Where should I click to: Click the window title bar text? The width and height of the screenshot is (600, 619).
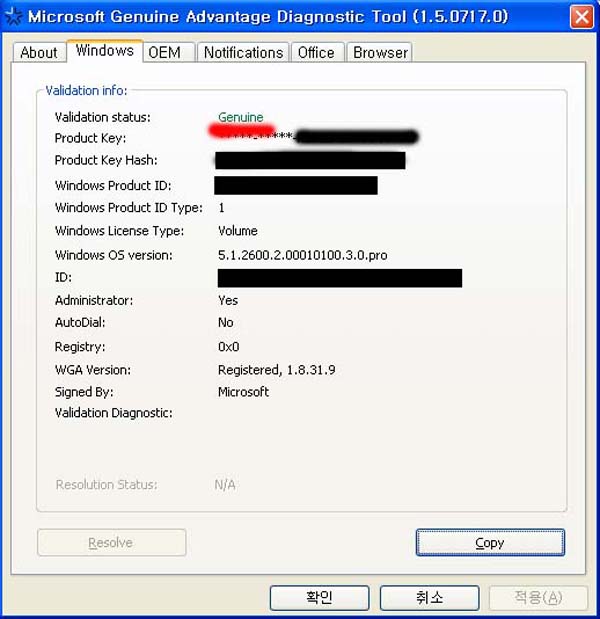pyautogui.click(x=268, y=17)
